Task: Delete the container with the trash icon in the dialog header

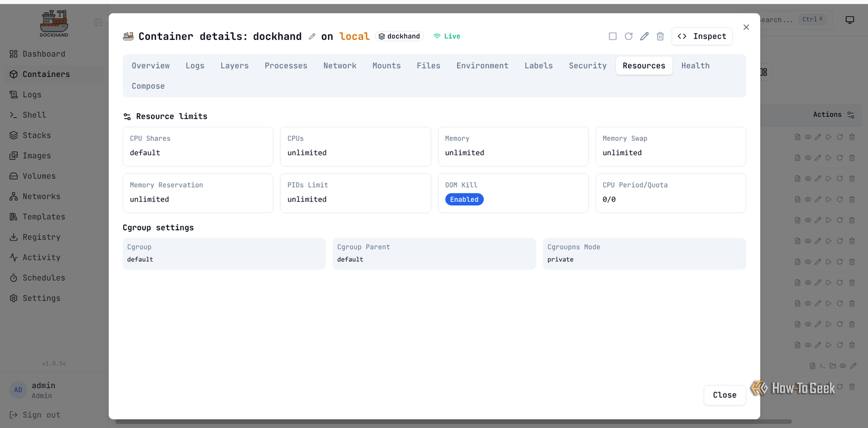Action: 660,36
